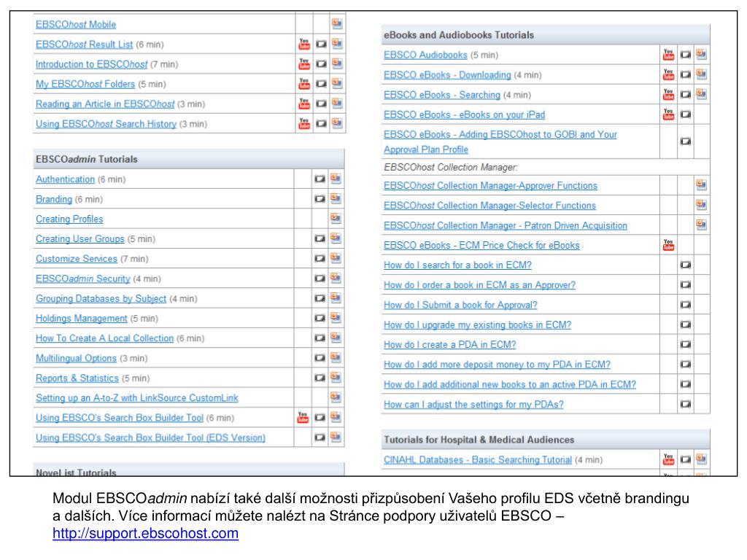
Task: Open the Branding tutorial link
Action: click(54, 199)
